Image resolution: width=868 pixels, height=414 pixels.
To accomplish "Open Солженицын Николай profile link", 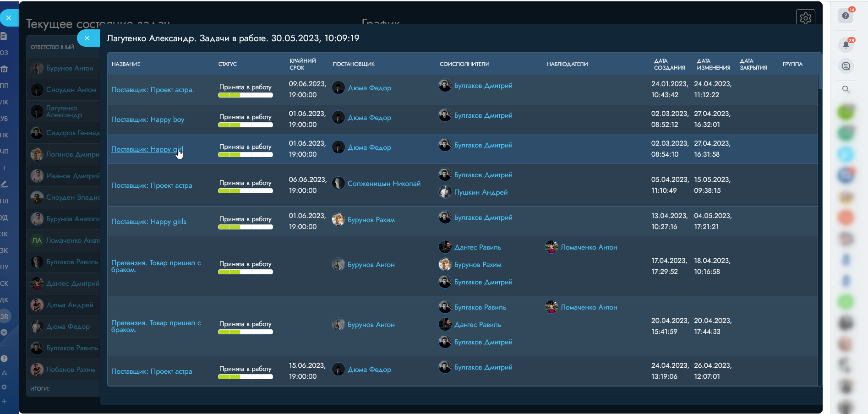I will point(383,184).
